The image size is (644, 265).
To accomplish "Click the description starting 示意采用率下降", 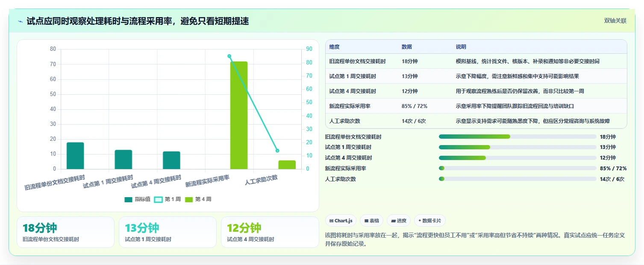I will (515, 106).
